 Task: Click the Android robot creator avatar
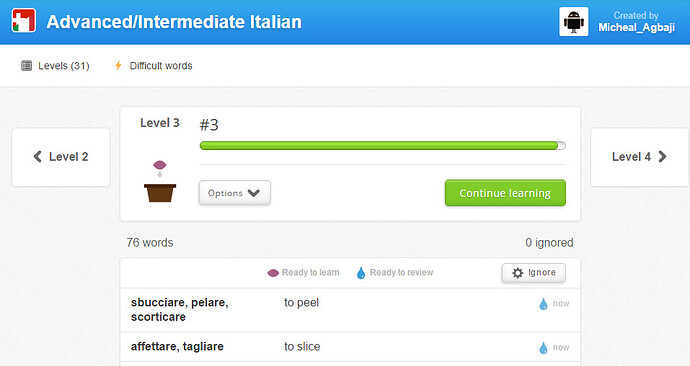pyautogui.click(x=573, y=22)
